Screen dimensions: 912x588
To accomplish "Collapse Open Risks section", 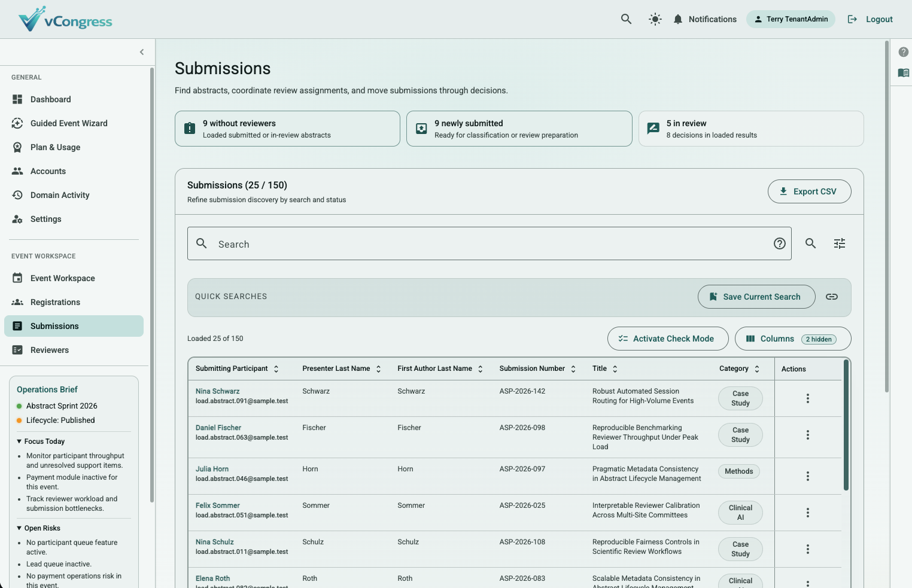I will coord(38,528).
